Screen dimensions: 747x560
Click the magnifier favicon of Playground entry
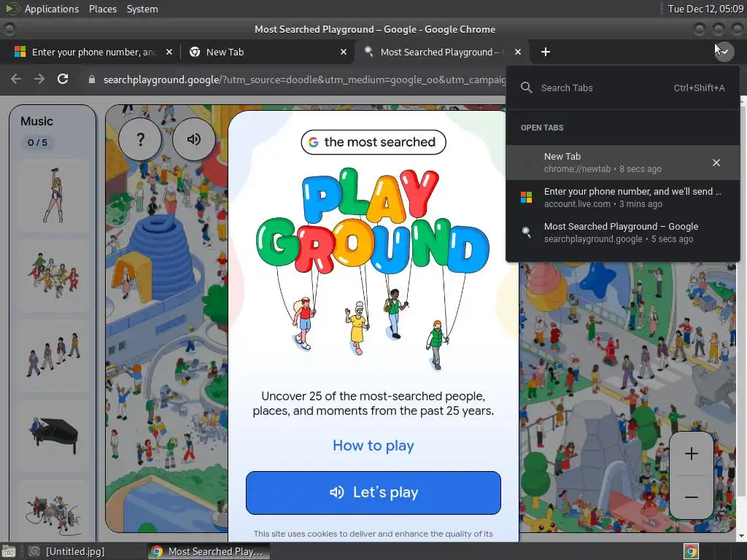coord(527,233)
